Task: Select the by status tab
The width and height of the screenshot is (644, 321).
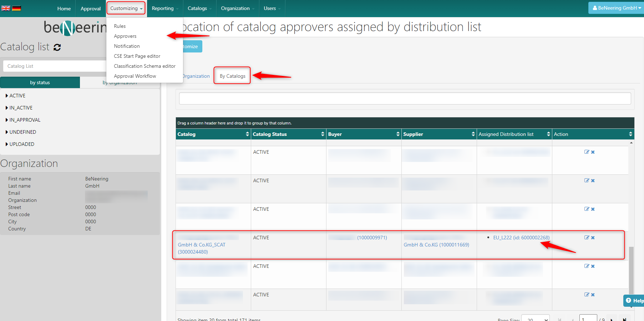Action: 40,82
